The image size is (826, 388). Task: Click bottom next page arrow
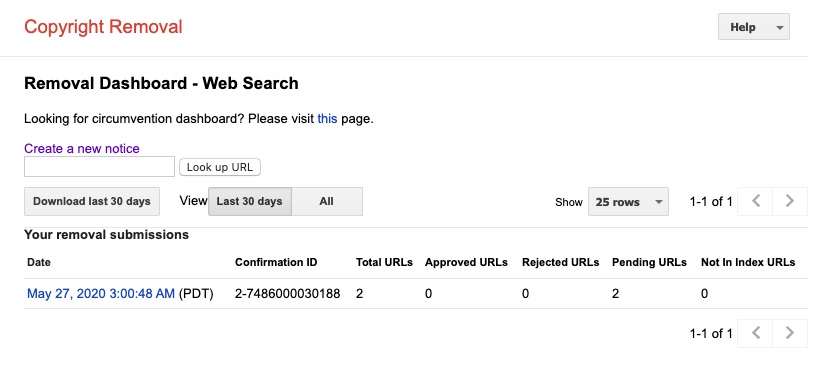(x=790, y=333)
